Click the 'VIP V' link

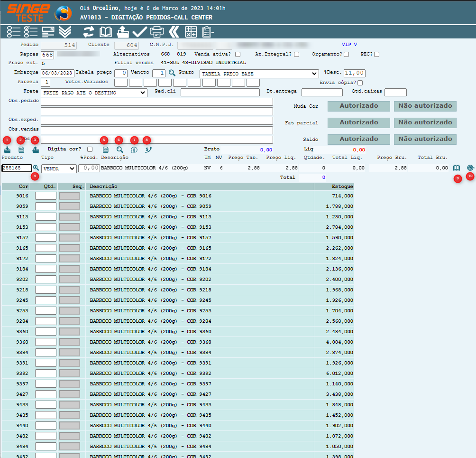tap(349, 45)
